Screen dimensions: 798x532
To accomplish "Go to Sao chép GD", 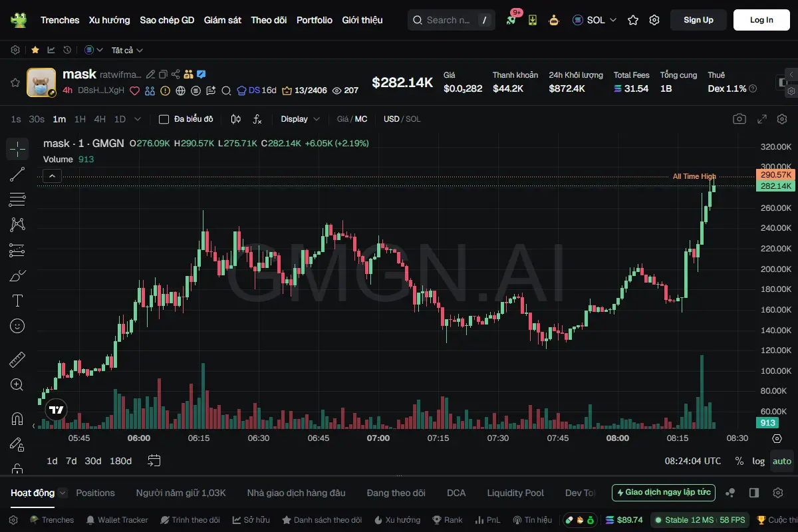I will point(167,20).
